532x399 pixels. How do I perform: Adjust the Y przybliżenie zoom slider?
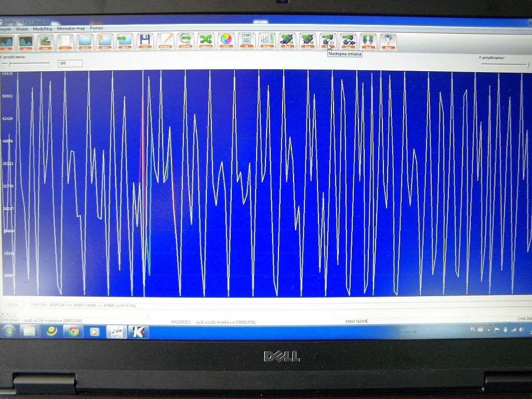(526, 64)
